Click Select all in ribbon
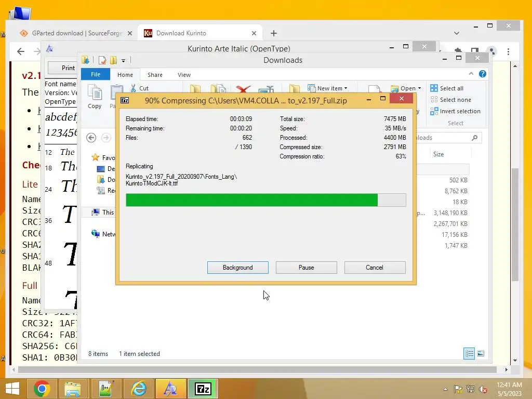Screen dimensions: 532x399 pos(446,88)
